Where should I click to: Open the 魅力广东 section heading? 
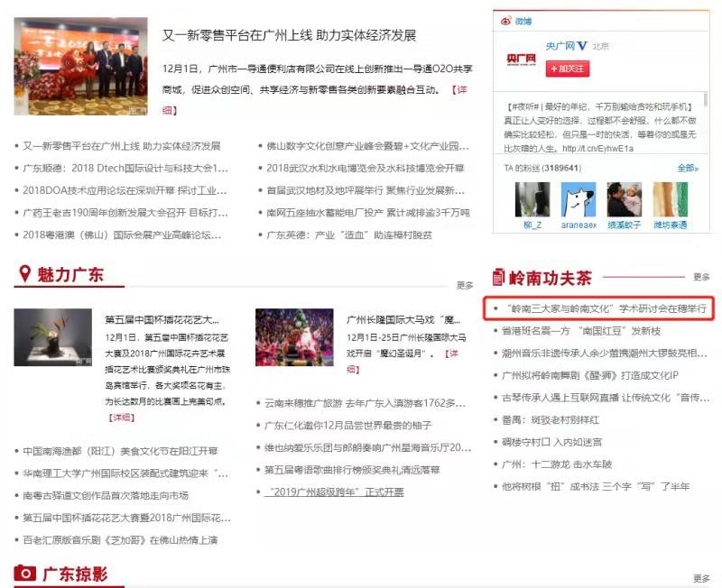point(70,275)
